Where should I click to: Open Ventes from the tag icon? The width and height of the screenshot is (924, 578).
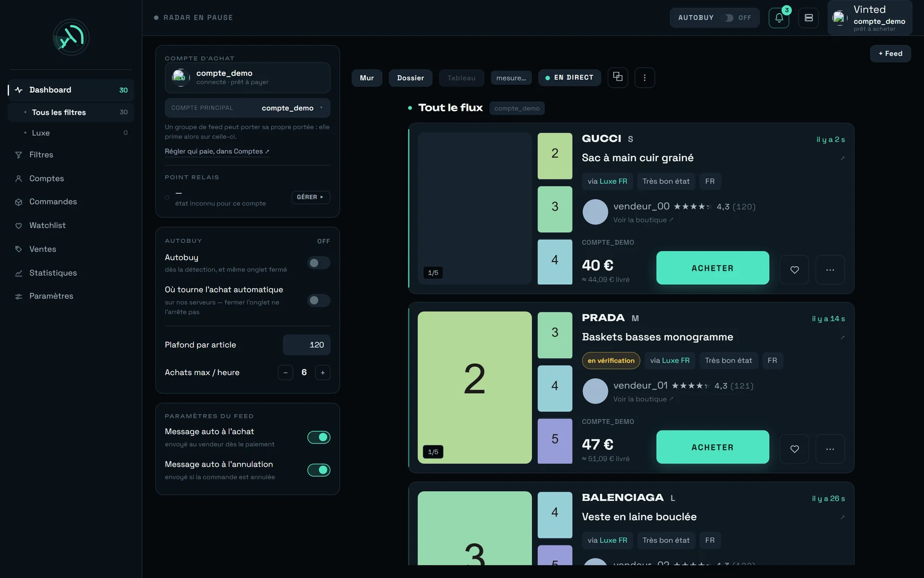click(x=19, y=249)
